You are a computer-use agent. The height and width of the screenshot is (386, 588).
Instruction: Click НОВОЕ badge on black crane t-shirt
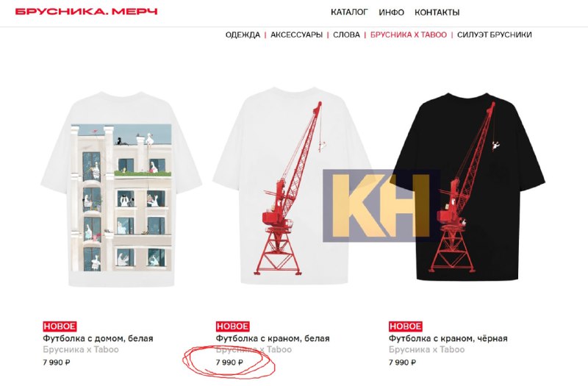[x=406, y=326]
